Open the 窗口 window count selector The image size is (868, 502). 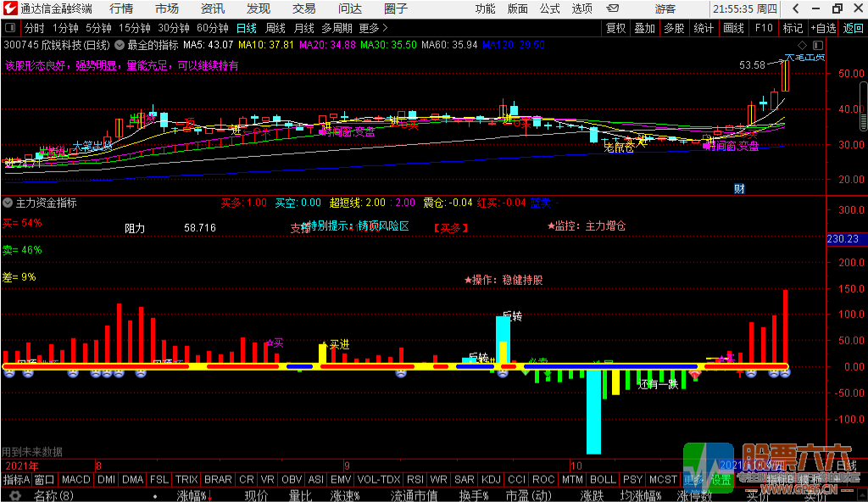click(x=45, y=480)
